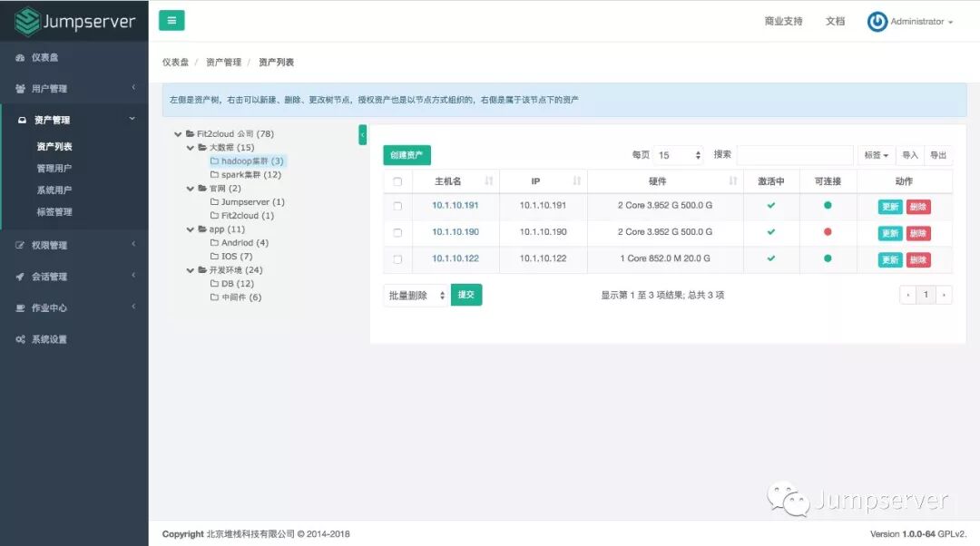The image size is (980, 546).
Task: Open the 作业中心 jobs icon
Action: click(x=22, y=307)
